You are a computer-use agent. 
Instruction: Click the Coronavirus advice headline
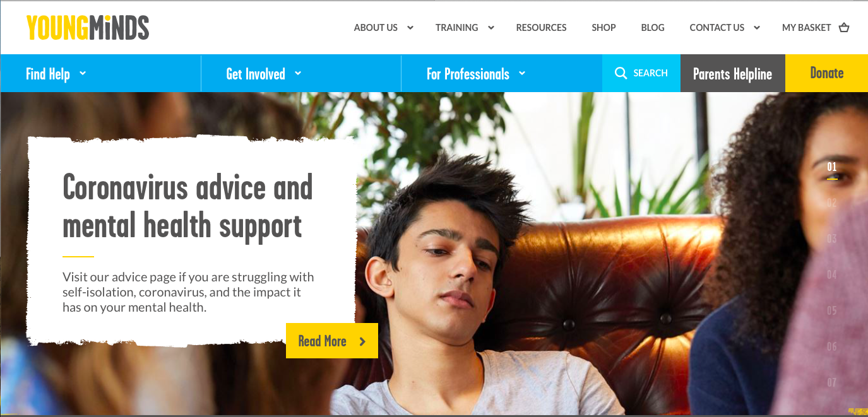coord(188,206)
